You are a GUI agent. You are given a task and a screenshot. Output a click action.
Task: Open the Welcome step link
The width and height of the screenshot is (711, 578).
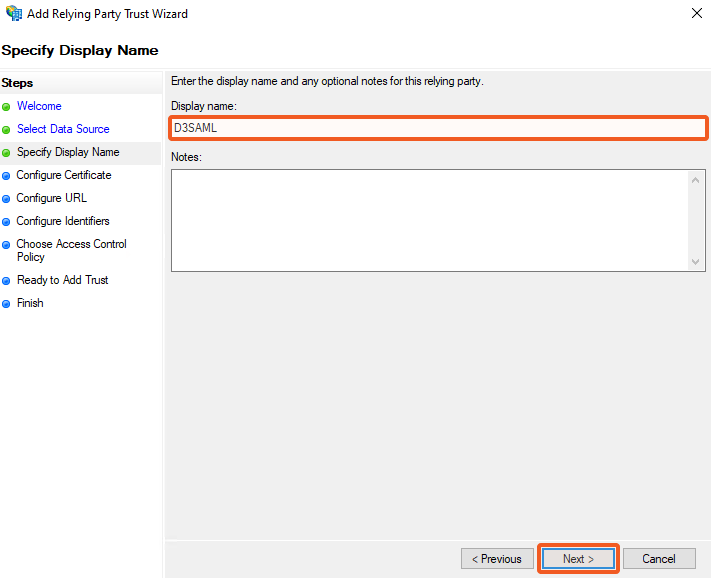click(39, 106)
